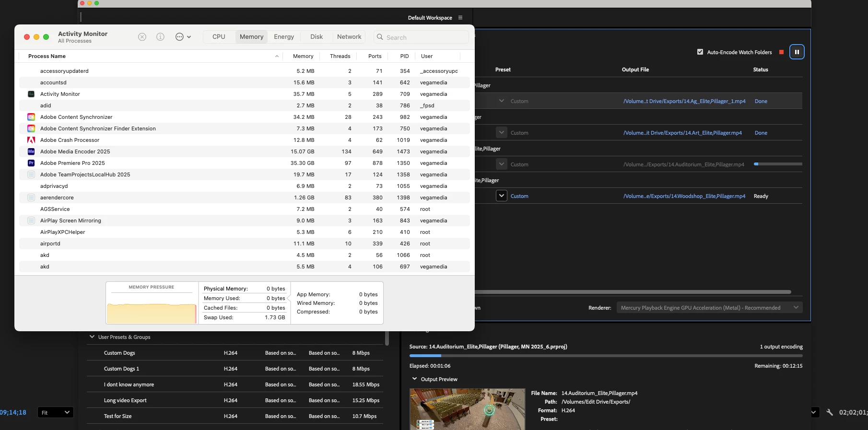Click the preset browser vertical scrollbar
The width and height of the screenshot is (868, 430).
click(x=387, y=338)
